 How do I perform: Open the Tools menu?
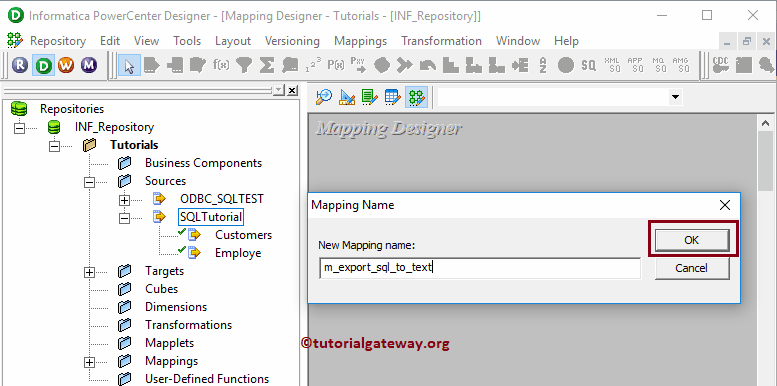187,41
